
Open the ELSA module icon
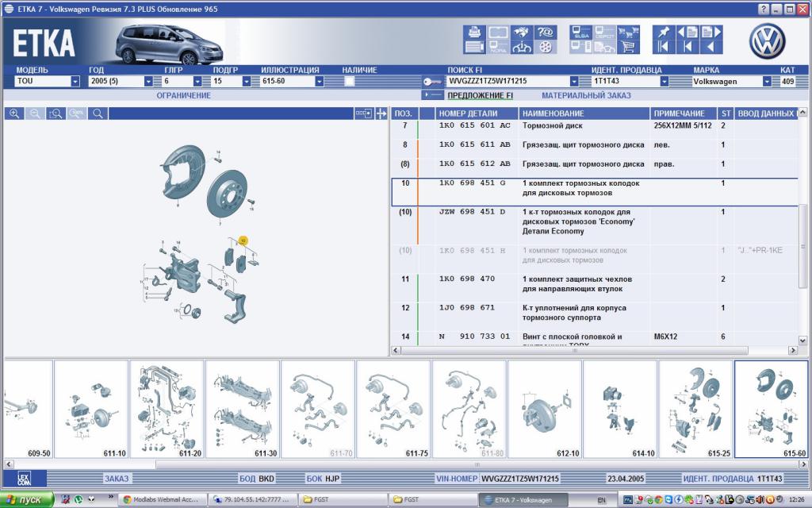pyautogui.click(x=581, y=32)
